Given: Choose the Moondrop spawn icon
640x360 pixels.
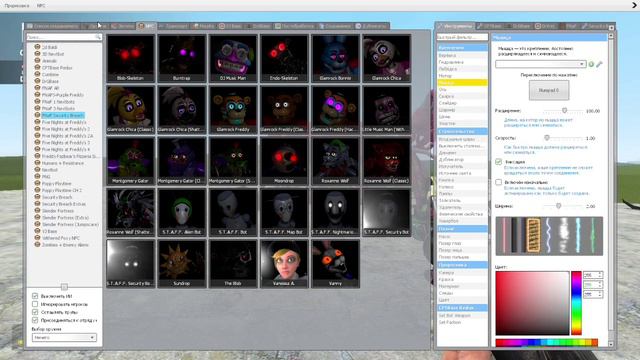Looking at the screenshot, I should pos(284,161).
